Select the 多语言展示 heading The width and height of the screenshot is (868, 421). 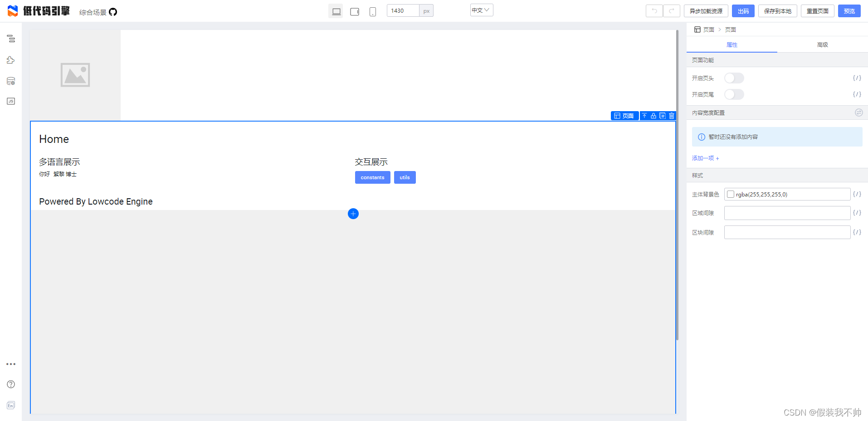[x=59, y=162]
